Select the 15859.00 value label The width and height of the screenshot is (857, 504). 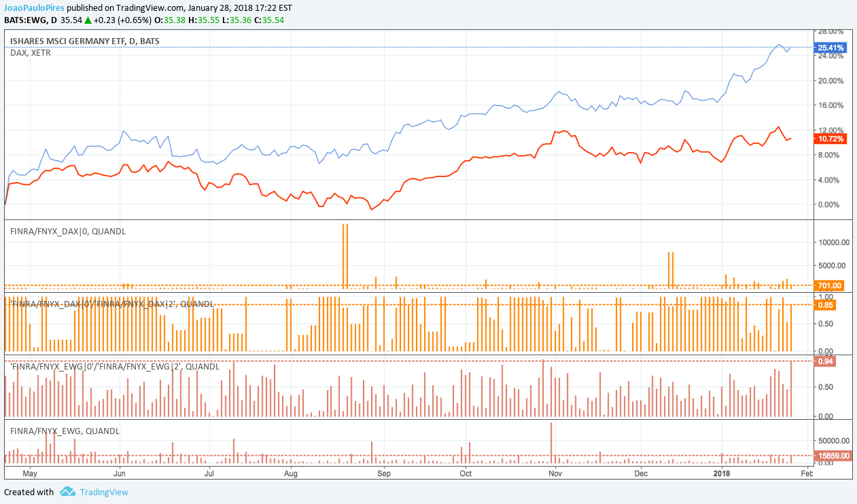click(832, 455)
